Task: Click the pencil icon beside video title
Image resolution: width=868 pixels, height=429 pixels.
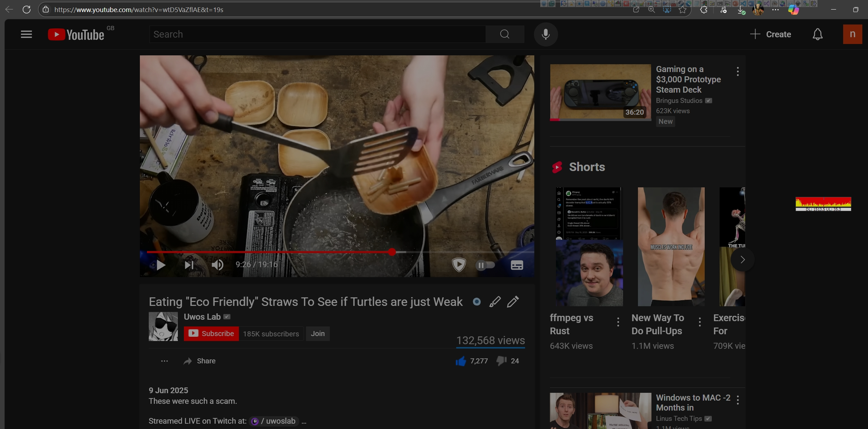Action: tap(513, 302)
